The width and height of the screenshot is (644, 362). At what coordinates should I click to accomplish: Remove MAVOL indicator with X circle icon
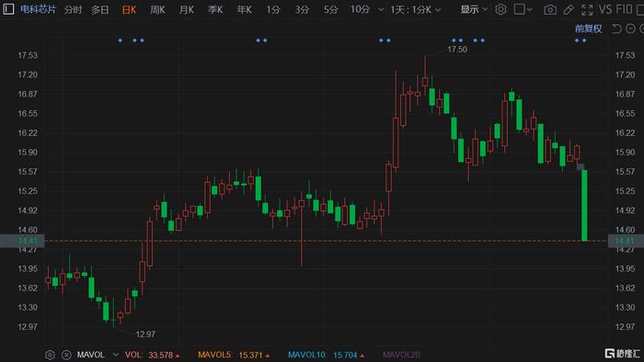point(66,355)
